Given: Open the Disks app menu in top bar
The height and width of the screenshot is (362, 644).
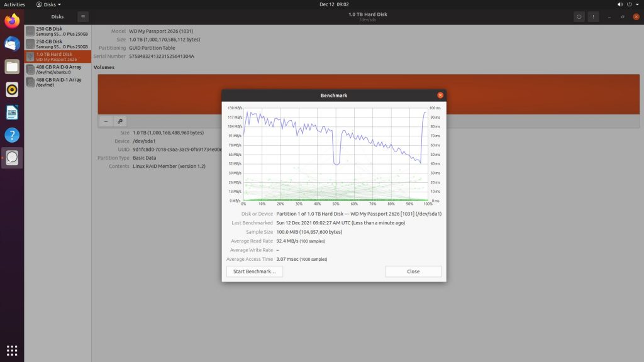Looking at the screenshot, I should 48,4.
